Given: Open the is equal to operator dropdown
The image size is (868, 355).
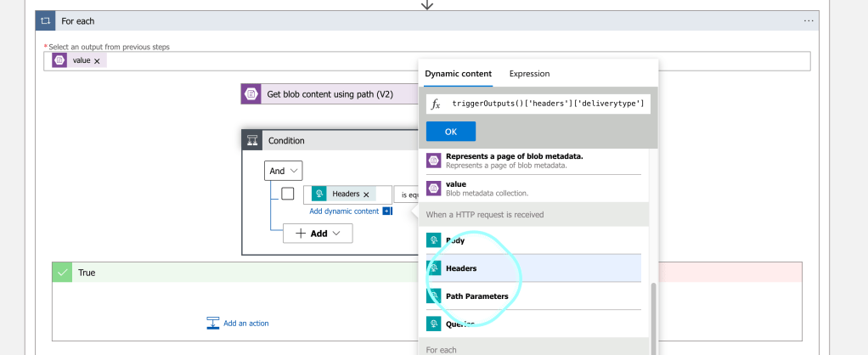Looking at the screenshot, I should (x=406, y=194).
